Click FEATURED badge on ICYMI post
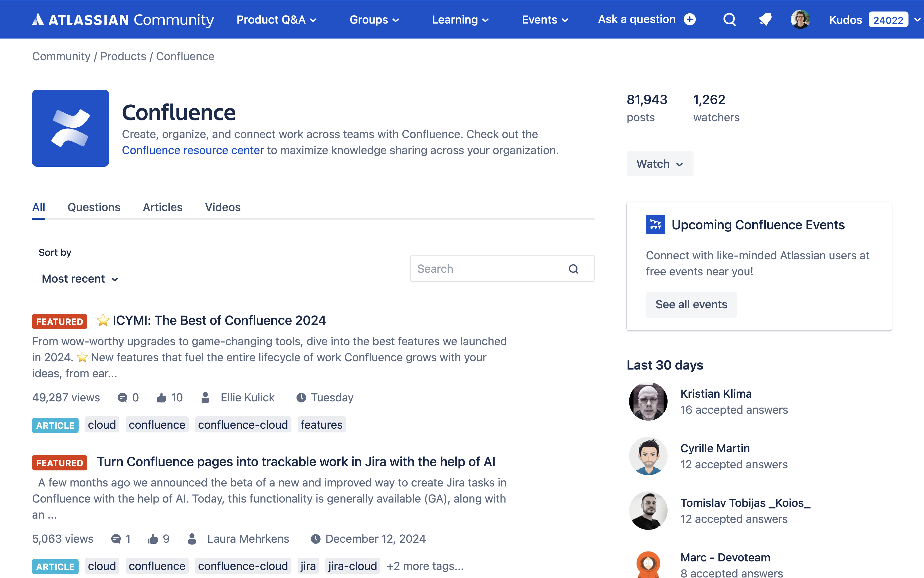Screen dimensions: 924x578 (x=60, y=321)
